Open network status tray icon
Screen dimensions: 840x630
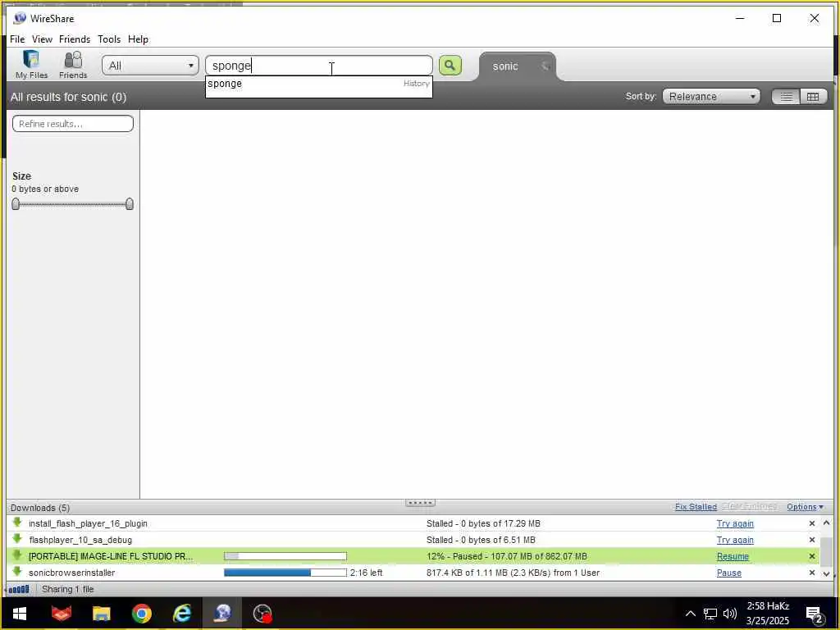(x=710, y=614)
